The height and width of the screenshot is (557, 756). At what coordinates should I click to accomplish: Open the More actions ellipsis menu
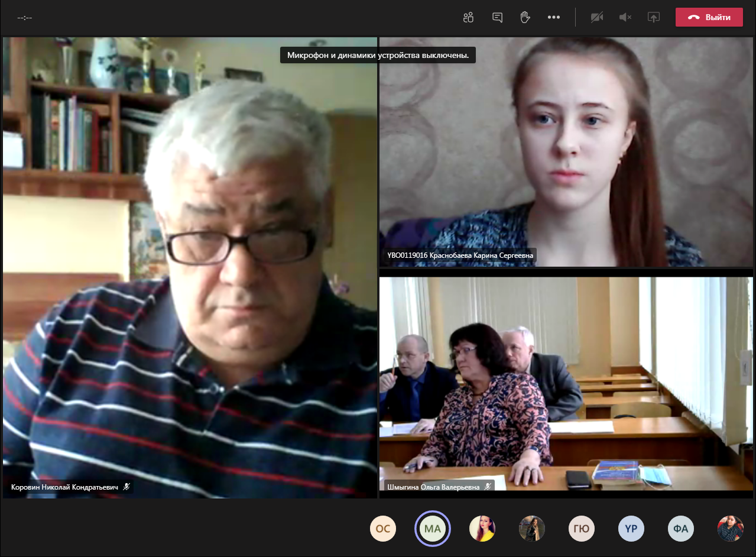[554, 17]
